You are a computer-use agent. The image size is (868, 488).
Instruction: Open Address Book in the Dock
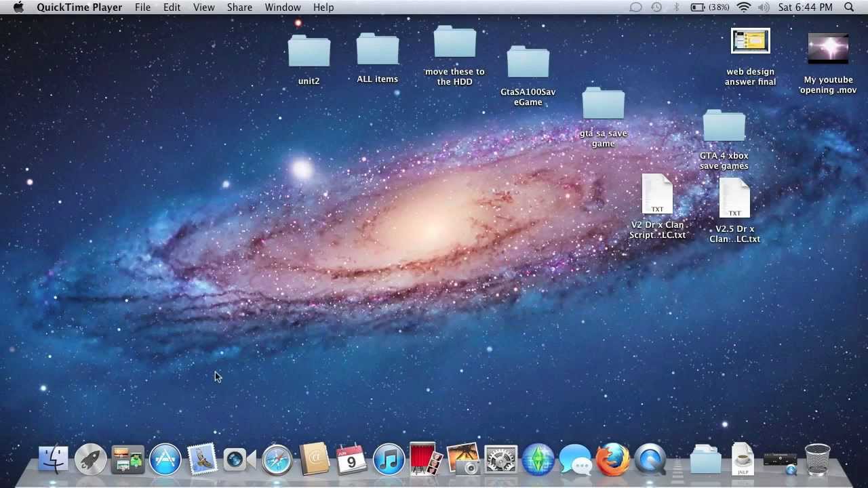tap(314, 460)
